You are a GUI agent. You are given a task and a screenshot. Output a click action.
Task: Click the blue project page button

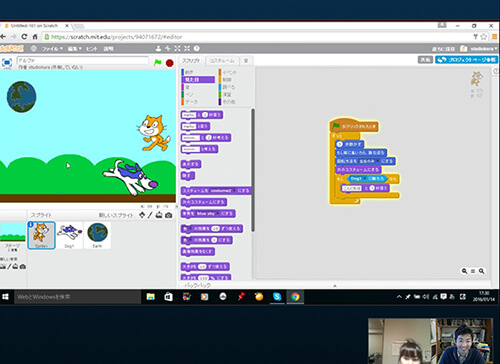tap(466, 60)
